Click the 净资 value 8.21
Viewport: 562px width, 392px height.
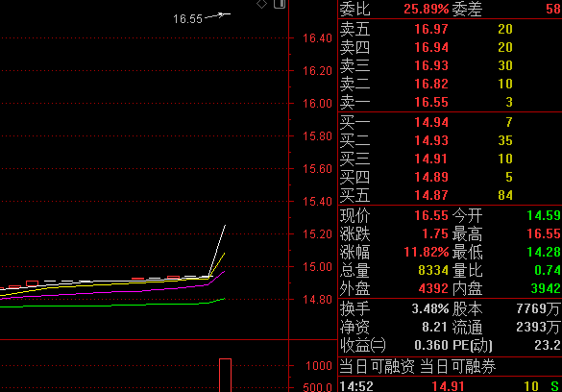click(x=434, y=327)
